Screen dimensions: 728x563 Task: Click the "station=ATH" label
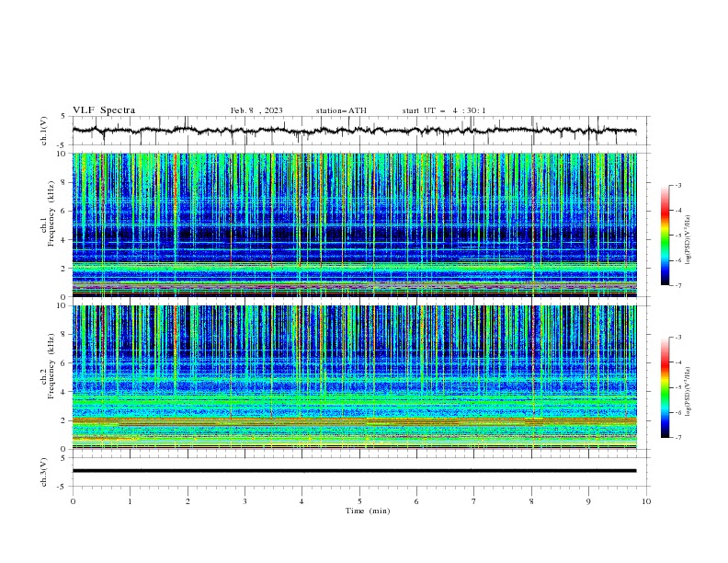pos(341,110)
